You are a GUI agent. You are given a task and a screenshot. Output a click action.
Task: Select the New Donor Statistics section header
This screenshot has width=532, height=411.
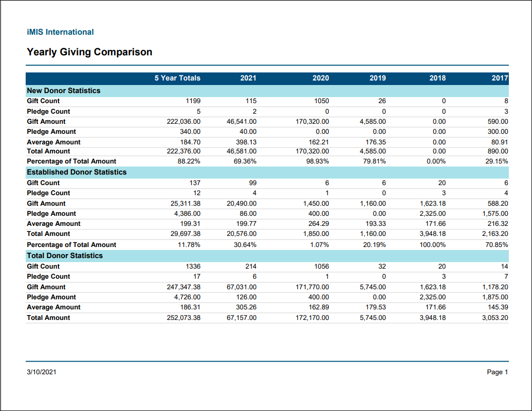[64, 91]
